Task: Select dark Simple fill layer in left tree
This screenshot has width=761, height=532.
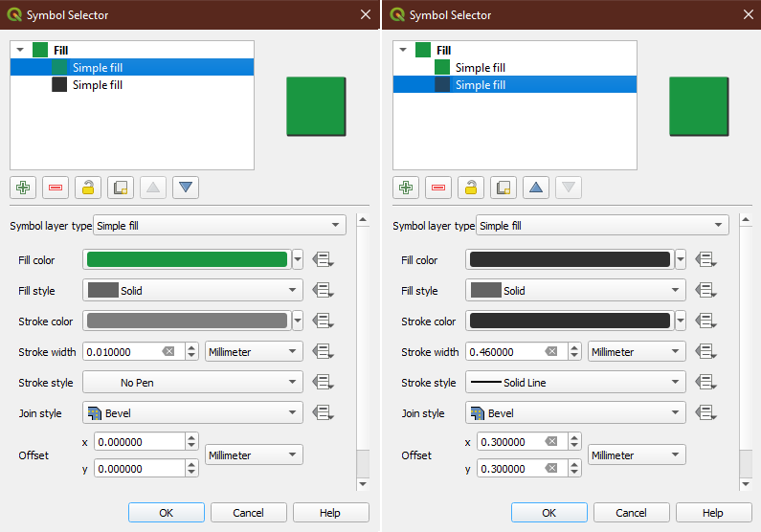Action: [x=132, y=85]
